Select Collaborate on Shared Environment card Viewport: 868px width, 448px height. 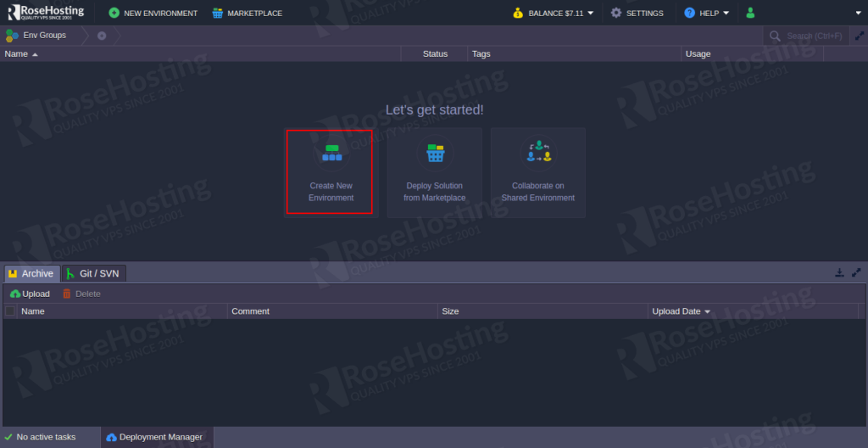pyautogui.click(x=537, y=172)
